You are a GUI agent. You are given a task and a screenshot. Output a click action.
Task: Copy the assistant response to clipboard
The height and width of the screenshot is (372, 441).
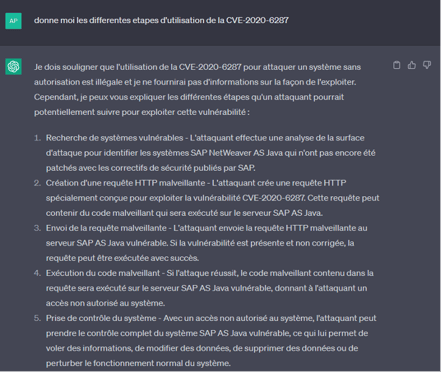(x=396, y=65)
